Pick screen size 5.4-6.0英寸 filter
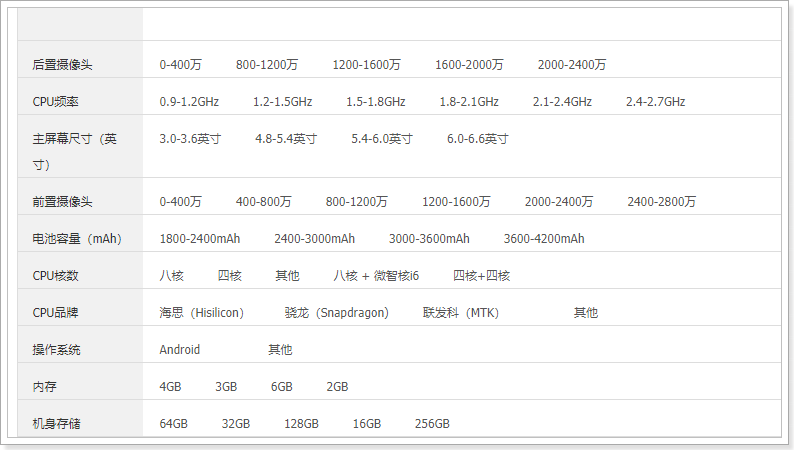794x450 pixels. [381, 139]
